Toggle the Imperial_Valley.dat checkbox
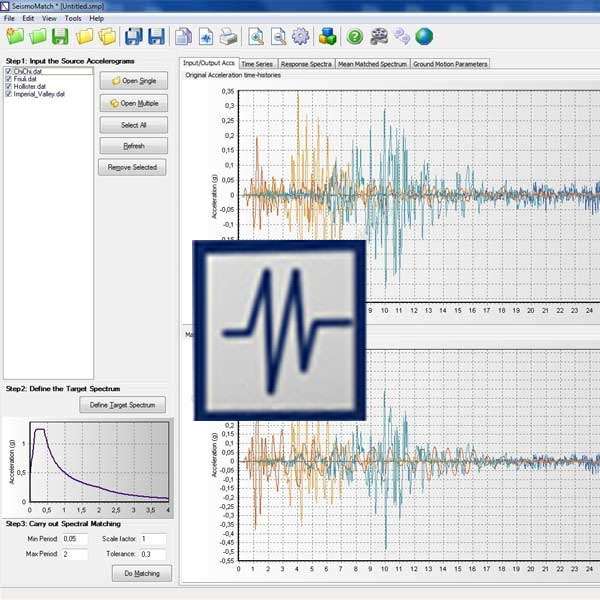 point(8,94)
